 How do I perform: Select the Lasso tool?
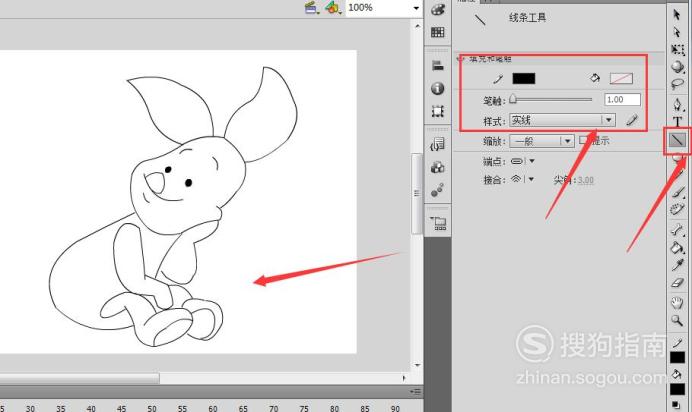pyautogui.click(x=677, y=84)
